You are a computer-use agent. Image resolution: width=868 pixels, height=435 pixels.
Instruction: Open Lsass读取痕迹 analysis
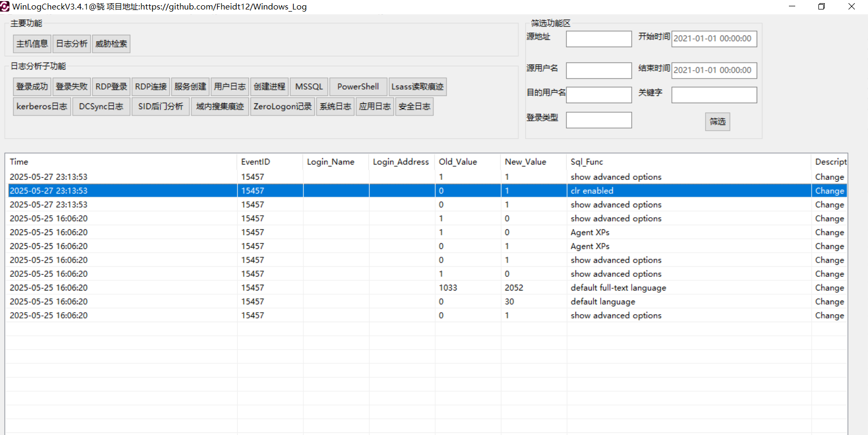(418, 86)
